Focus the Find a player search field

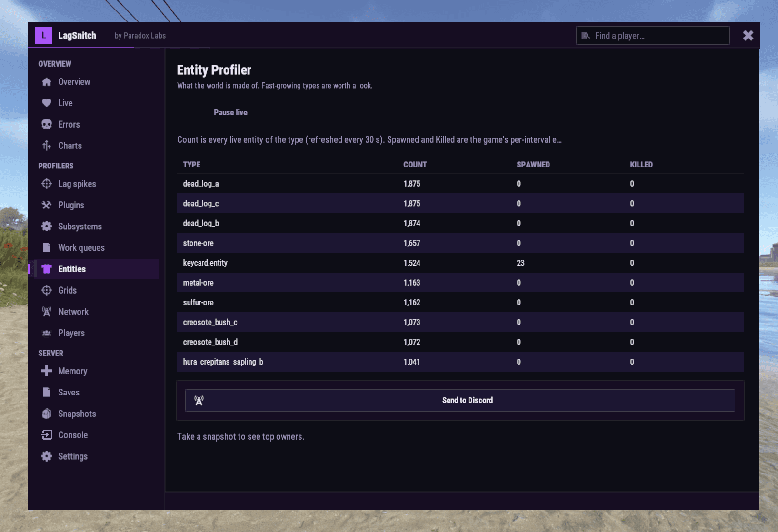(653, 36)
